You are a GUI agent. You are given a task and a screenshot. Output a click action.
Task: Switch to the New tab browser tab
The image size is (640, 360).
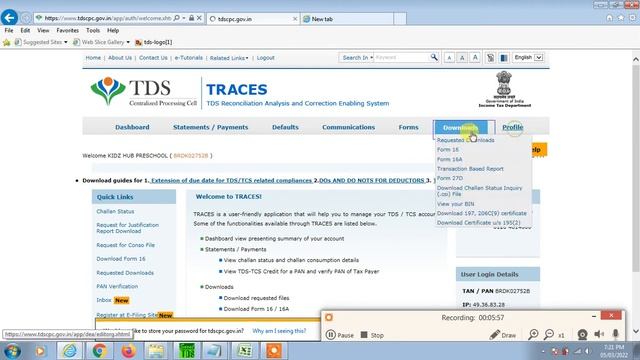[348, 19]
